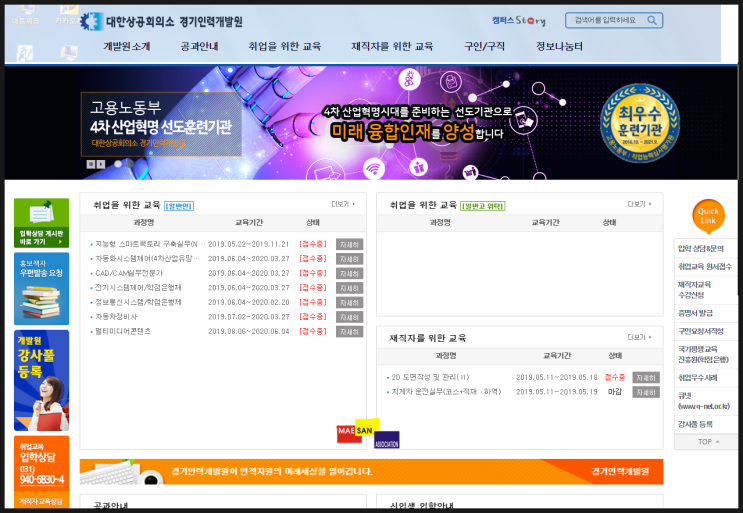The width and height of the screenshot is (743, 513).
Task: Open Quick Link 강사풀 등록
Action: pyautogui.click(x=695, y=424)
